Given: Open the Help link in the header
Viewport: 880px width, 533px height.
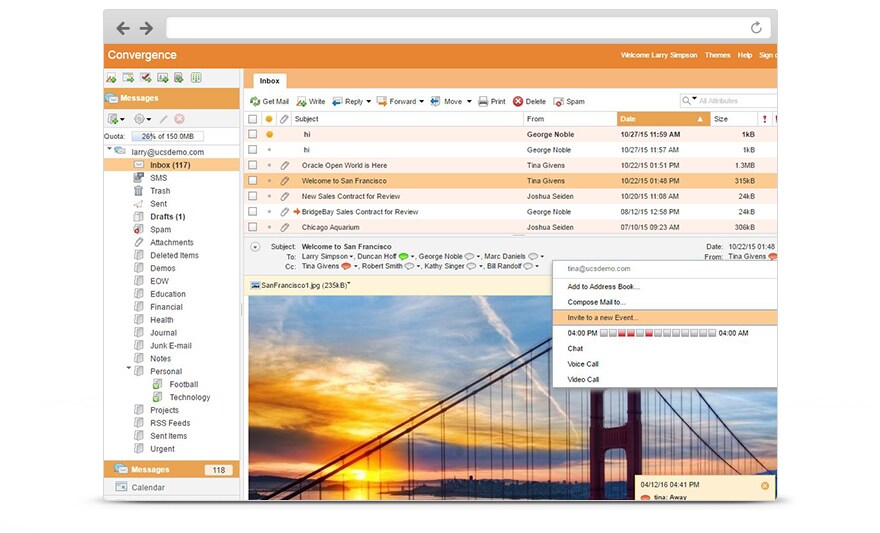Looking at the screenshot, I should 745,55.
